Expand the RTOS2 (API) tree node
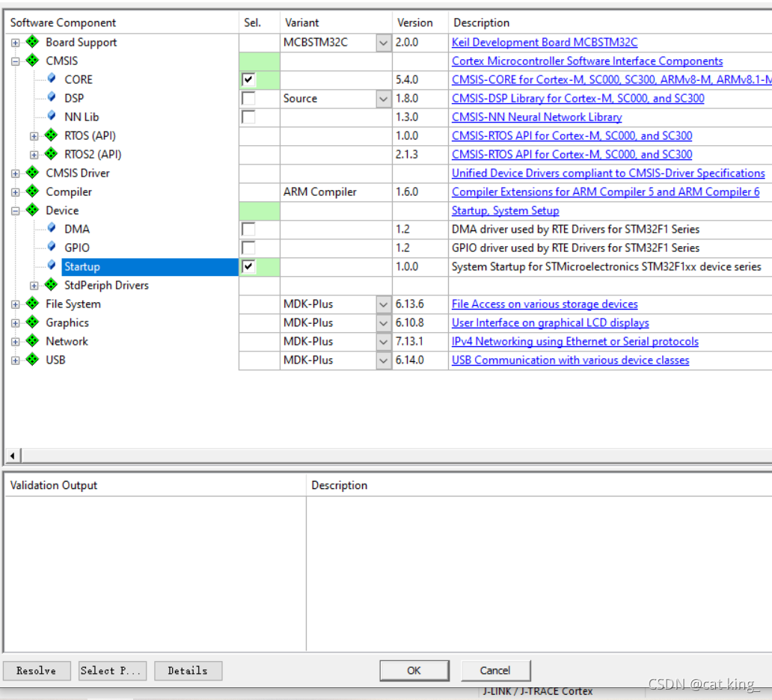The width and height of the screenshot is (772, 700). [x=34, y=155]
